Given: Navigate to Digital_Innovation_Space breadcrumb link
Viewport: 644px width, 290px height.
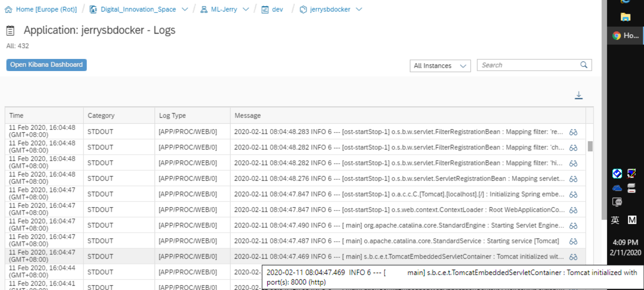Looking at the screenshot, I should 138,9.
